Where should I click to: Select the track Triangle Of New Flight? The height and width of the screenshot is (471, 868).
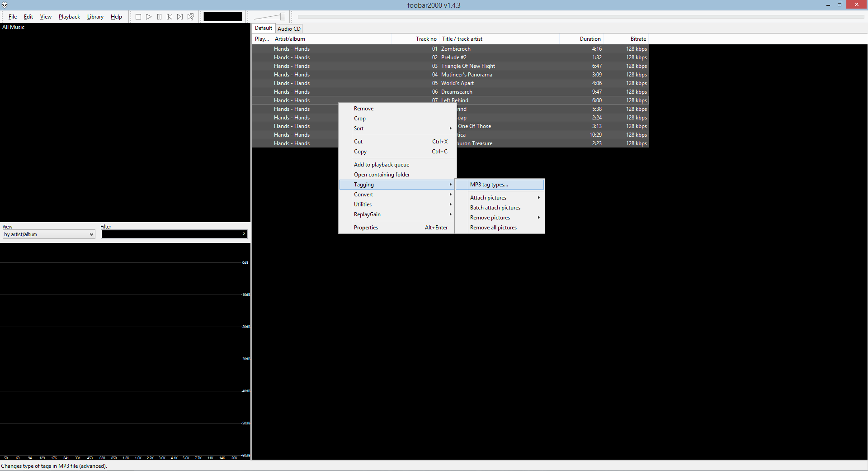click(450, 66)
